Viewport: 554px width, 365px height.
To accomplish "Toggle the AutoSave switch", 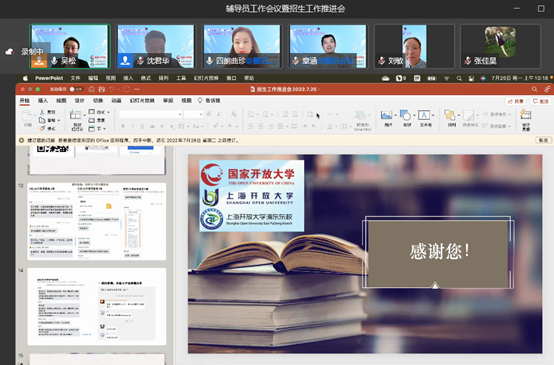I will (x=76, y=89).
